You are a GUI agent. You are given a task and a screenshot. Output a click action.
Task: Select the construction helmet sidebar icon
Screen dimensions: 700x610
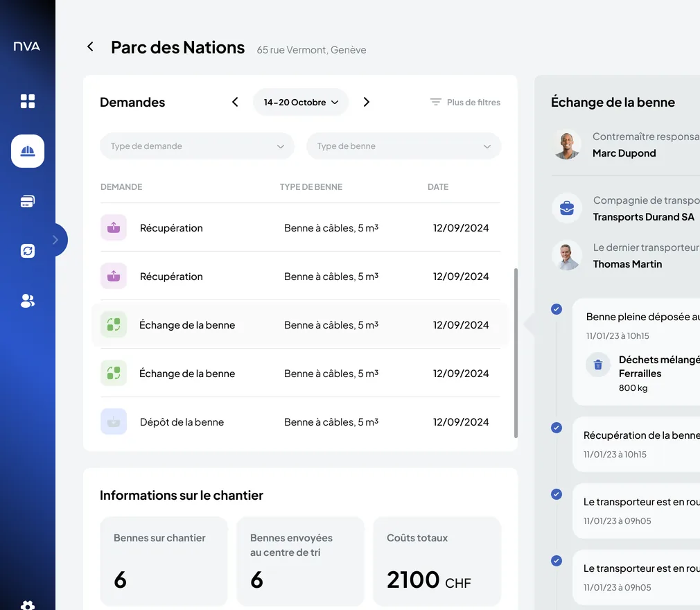28,151
